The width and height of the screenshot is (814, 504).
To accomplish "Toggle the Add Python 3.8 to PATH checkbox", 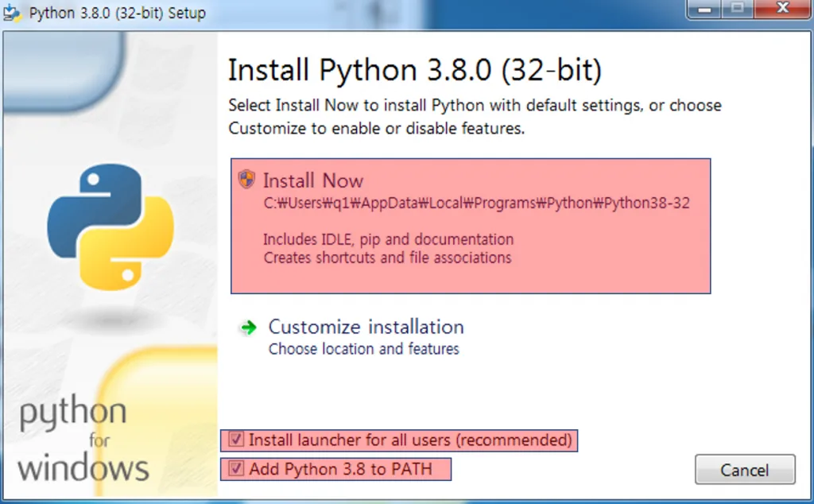I will [235, 469].
